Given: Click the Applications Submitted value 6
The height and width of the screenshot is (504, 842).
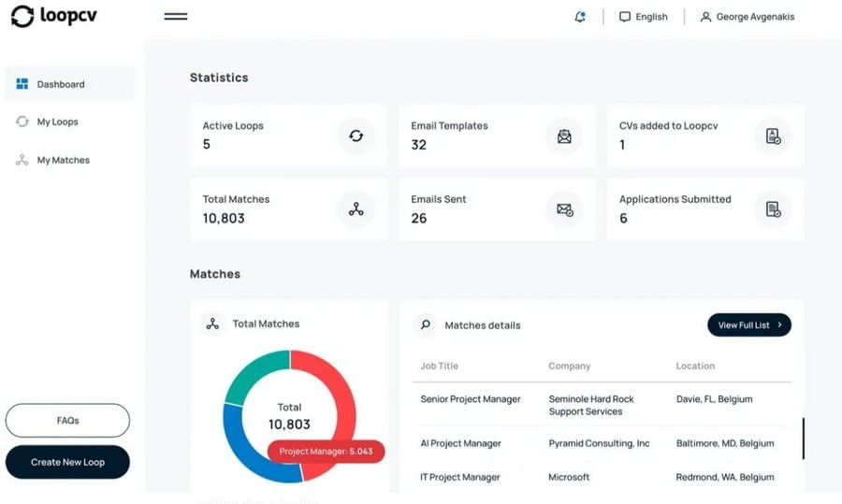Looking at the screenshot, I should (x=623, y=218).
